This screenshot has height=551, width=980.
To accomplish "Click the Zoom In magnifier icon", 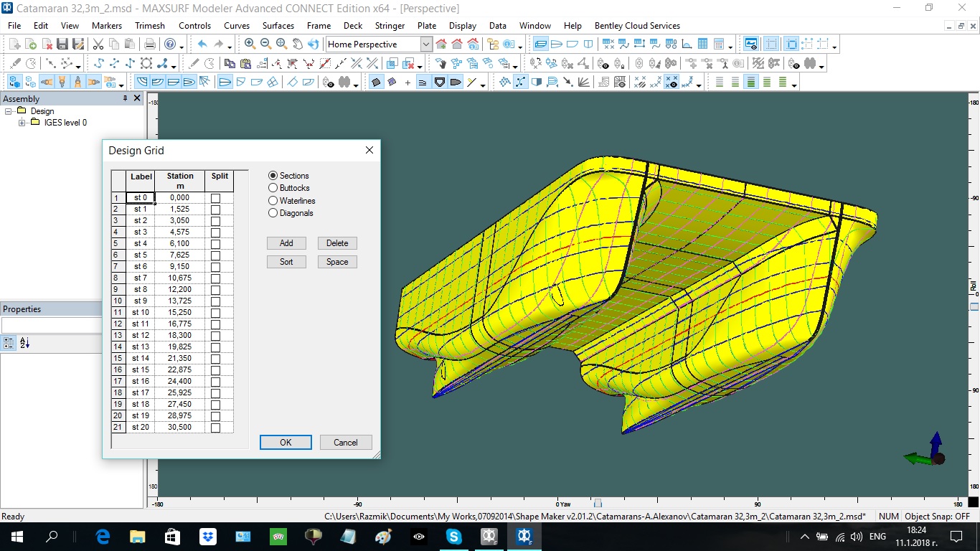I will coord(250,44).
